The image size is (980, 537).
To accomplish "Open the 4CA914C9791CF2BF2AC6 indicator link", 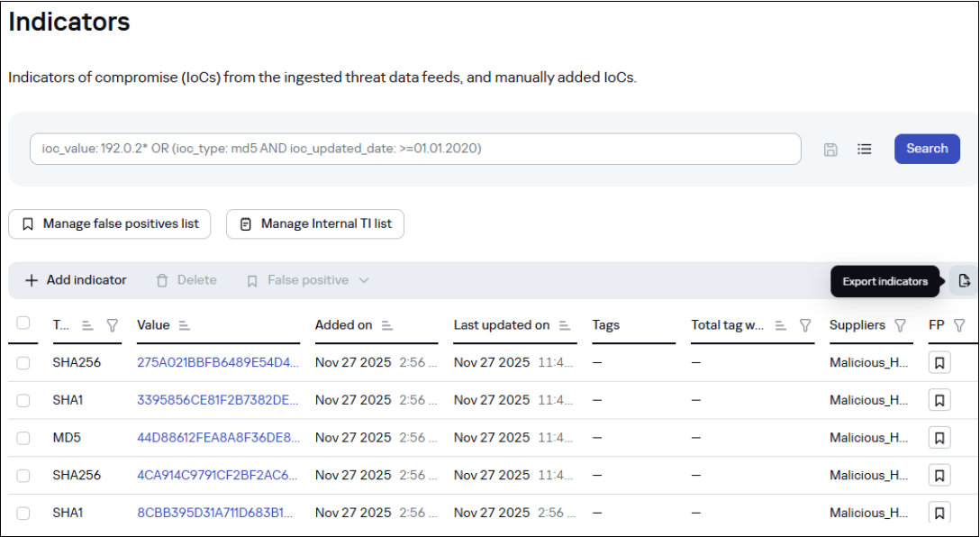I will click(217, 475).
